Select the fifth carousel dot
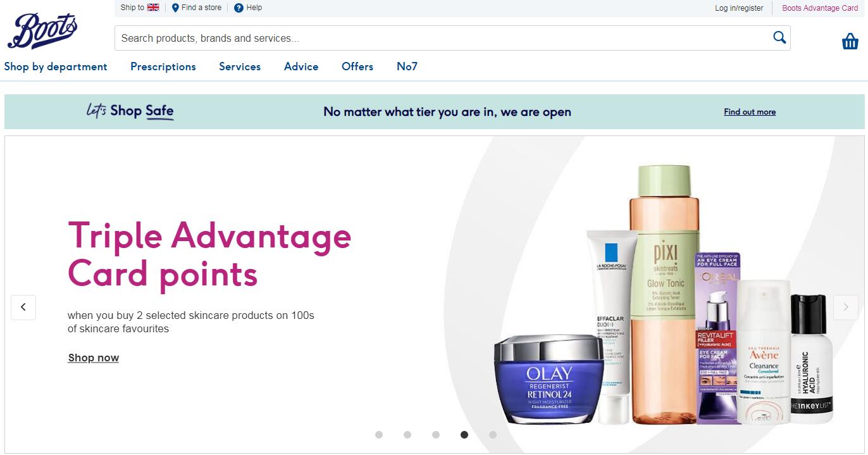The height and width of the screenshot is (455, 868). (493, 435)
